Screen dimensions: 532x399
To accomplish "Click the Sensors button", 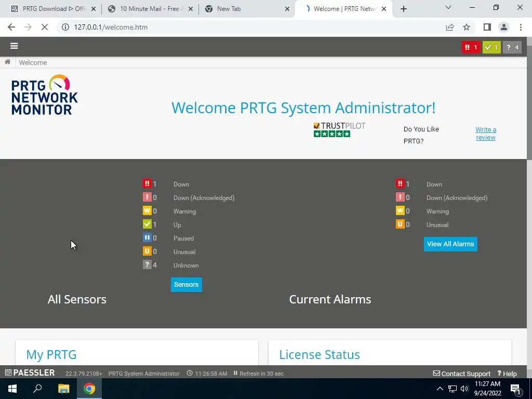I will pyautogui.click(x=187, y=284).
